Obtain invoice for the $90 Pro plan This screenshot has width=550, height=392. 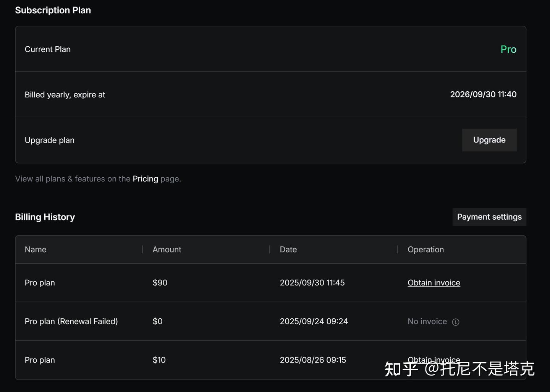point(434,283)
